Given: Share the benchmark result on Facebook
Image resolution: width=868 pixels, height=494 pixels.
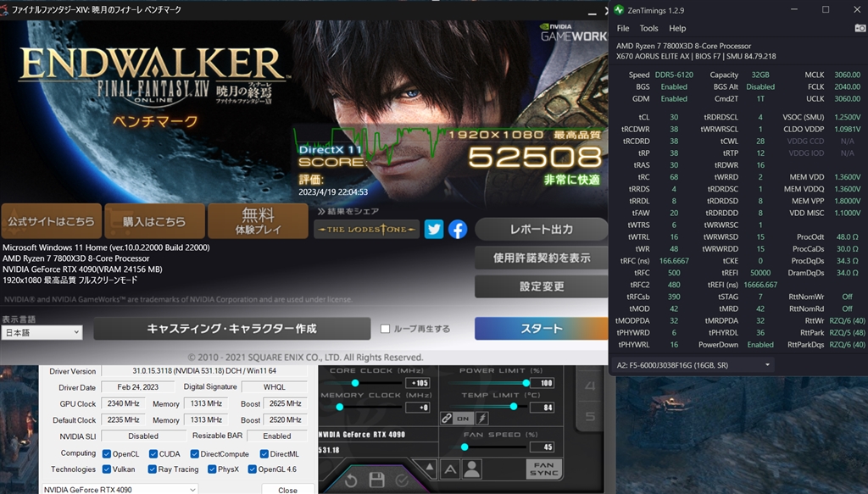Looking at the screenshot, I should 458,229.
